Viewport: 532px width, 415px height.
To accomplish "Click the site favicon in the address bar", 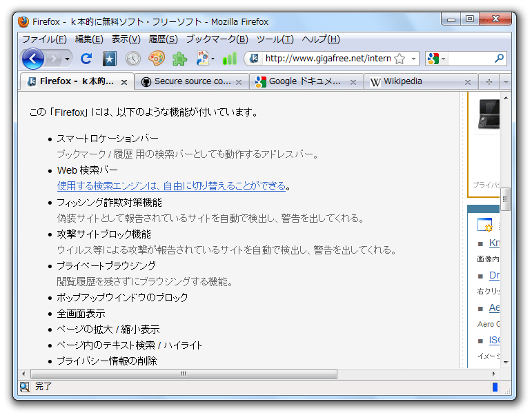I will point(254,59).
